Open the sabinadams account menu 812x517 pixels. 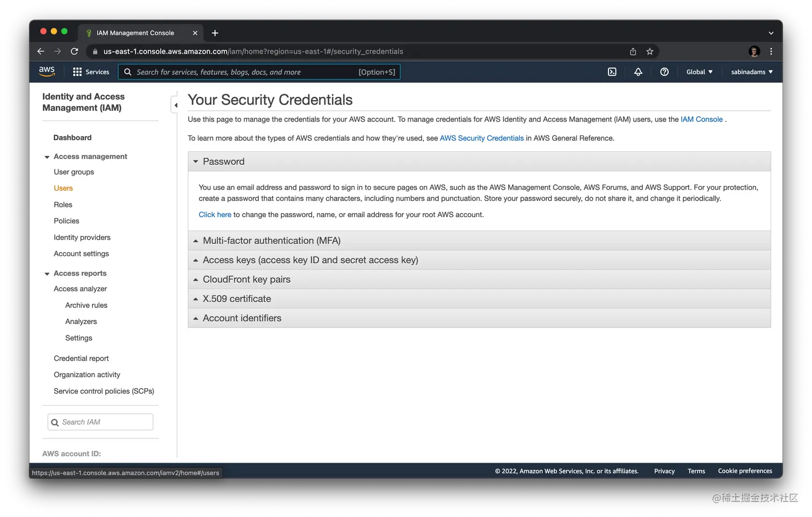tap(751, 71)
